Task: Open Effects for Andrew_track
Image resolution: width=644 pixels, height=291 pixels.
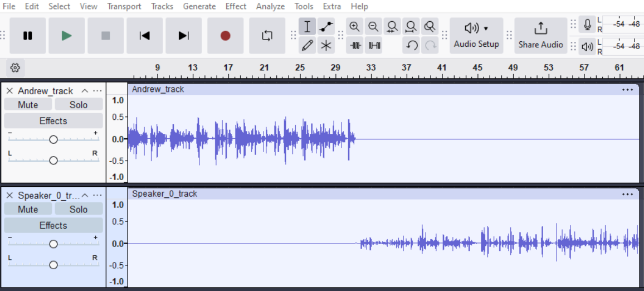Action: click(x=53, y=121)
